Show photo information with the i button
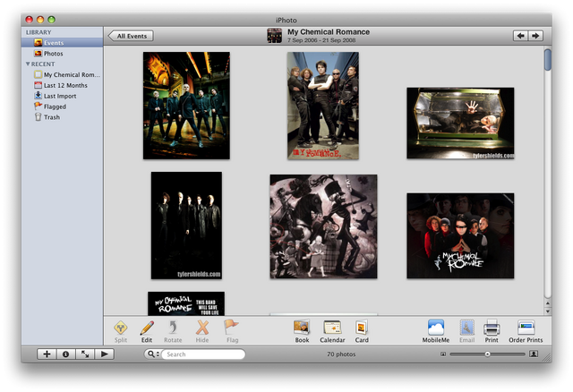This screenshot has height=392, width=573. [x=65, y=354]
